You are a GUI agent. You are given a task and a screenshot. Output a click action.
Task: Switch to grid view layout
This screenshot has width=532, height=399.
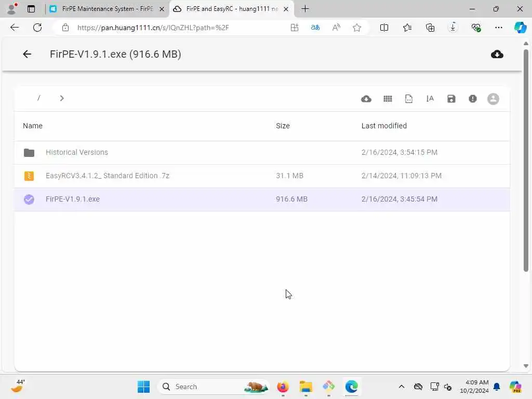[388, 99]
